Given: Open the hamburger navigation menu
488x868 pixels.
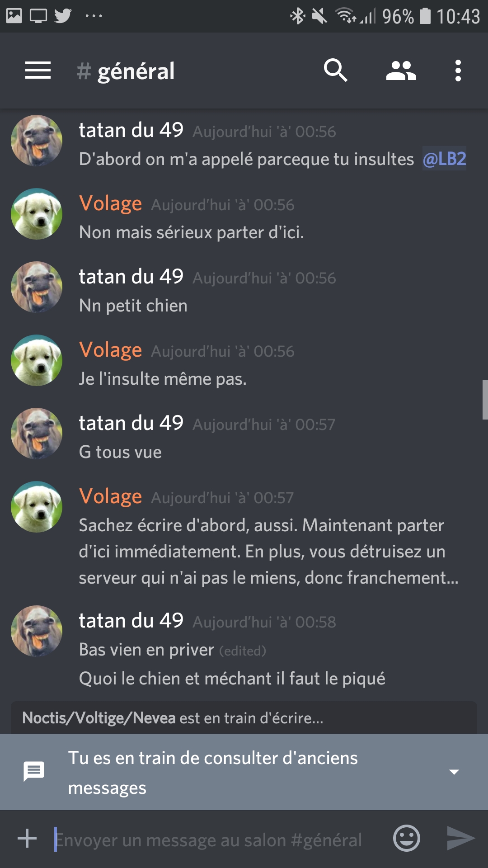Looking at the screenshot, I should [38, 71].
